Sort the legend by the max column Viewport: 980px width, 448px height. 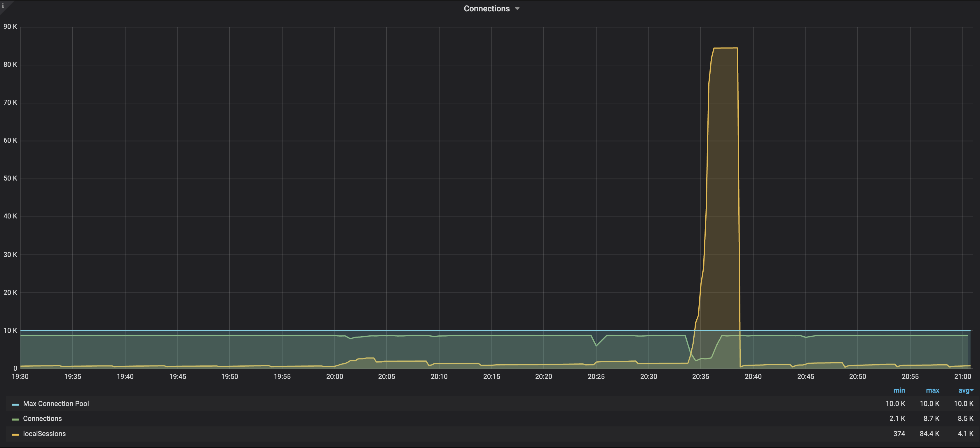pos(932,390)
